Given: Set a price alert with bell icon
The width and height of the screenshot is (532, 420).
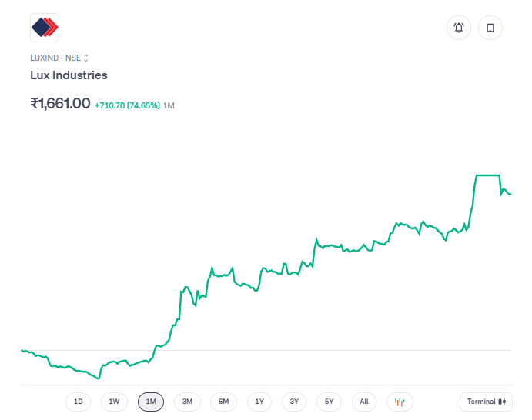Looking at the screenshot, I should pyautogui.click(x=459, y=28).
